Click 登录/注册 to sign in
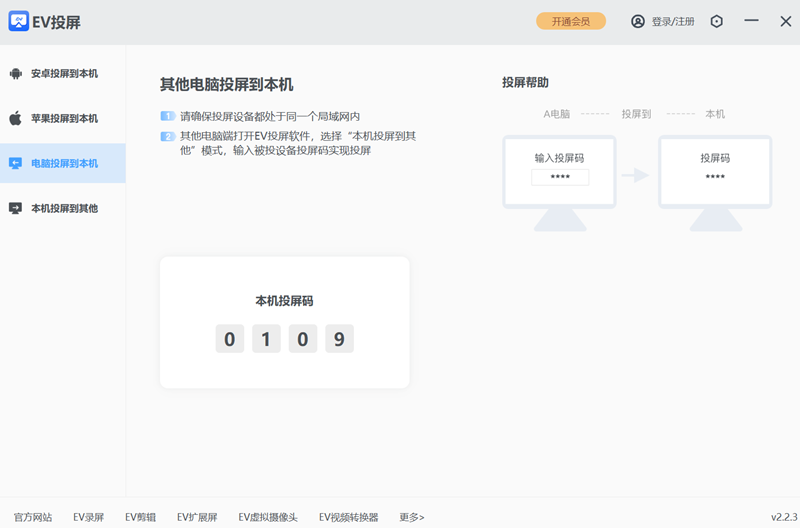Screen dimensions: 800x528 [x=673, y=21]
